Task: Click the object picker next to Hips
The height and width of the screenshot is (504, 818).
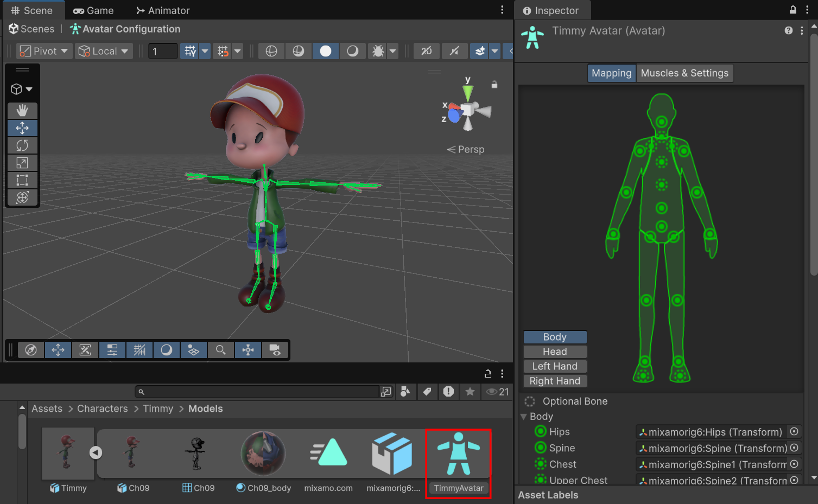Action: coord(794,432)
